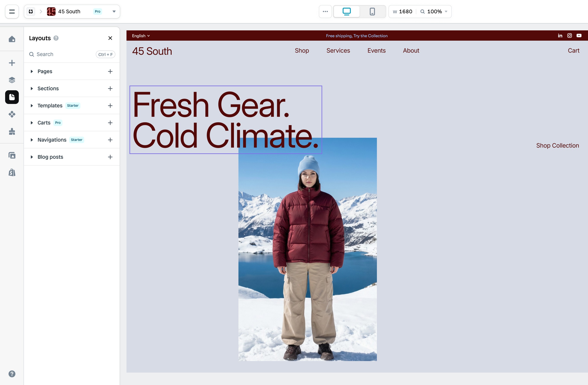Image resolution: width=588 pixels, height=385 pixels.
Task: Open the media library icon
Action: point(12,155)
